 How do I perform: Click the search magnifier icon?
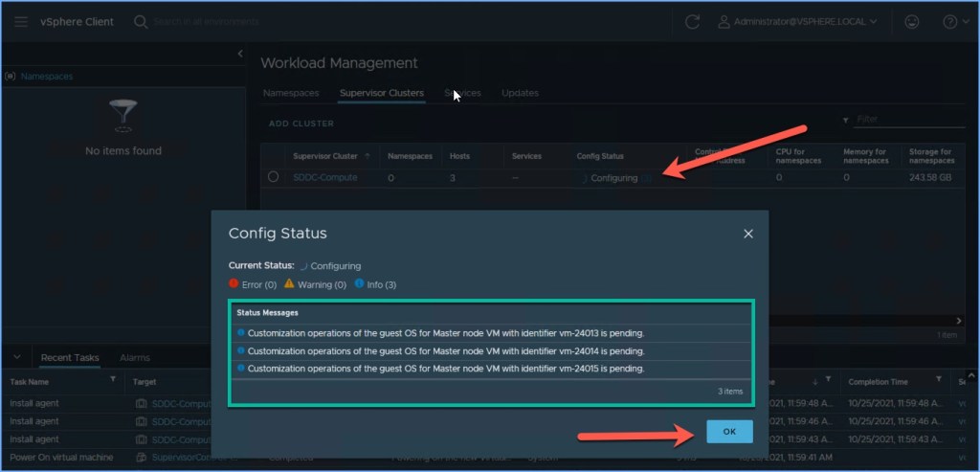click(x=141, y=21)
